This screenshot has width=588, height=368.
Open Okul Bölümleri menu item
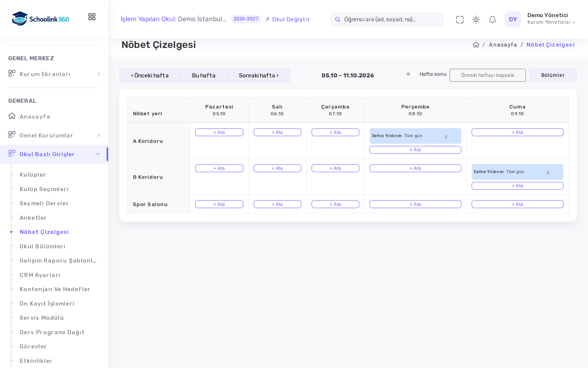click(x=42, y=246)
